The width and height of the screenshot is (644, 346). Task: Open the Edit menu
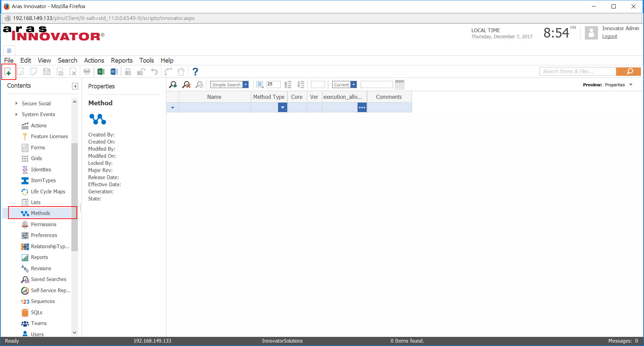point(26,60)
